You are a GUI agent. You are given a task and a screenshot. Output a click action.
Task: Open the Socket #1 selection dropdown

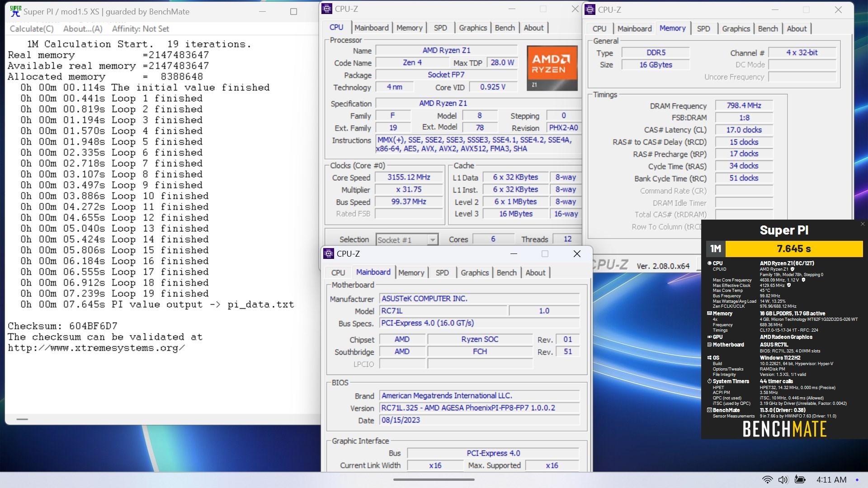click(x=406, y=239)
